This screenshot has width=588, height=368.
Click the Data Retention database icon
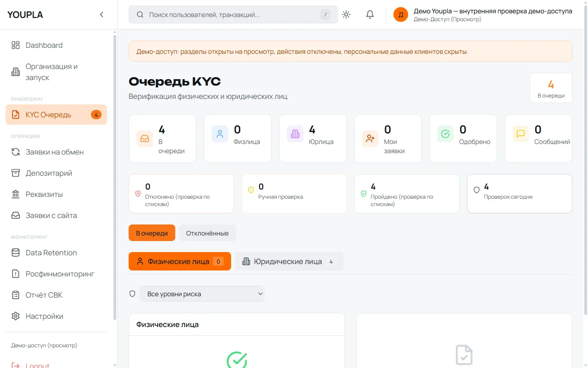click(16, 253)
